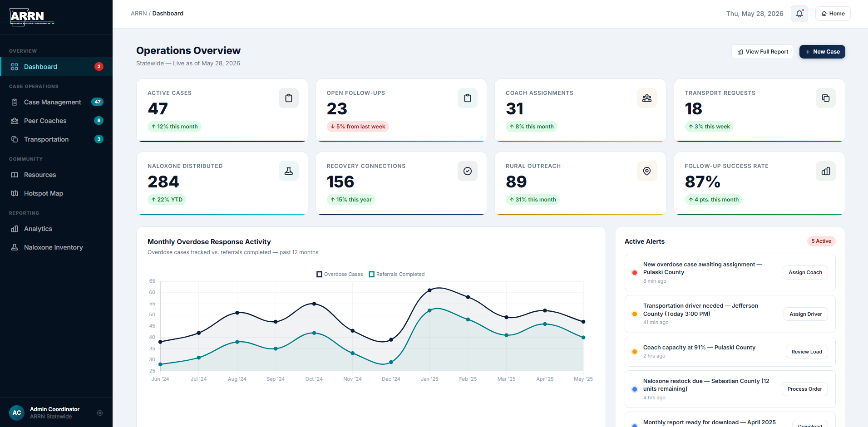868x427 pixels.
Task: Click the Transport Requests copy icon
Action: [826, 98]
